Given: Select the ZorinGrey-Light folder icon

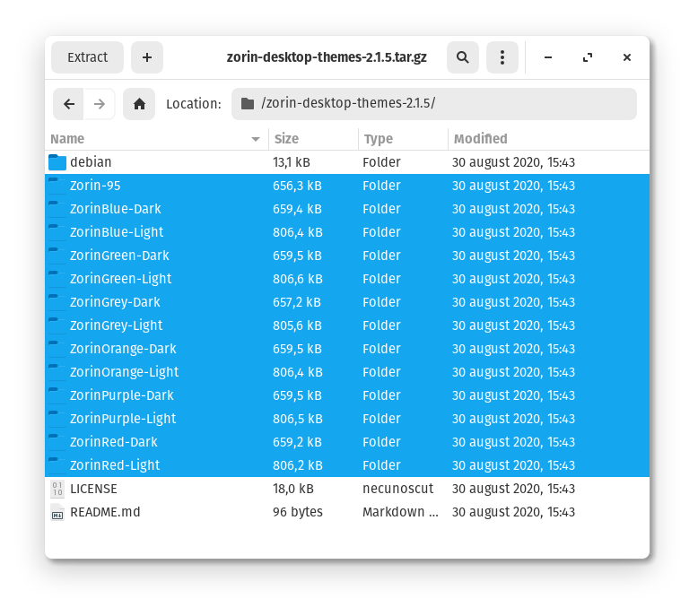Looking at the screenshot, I should click(57, 325).
